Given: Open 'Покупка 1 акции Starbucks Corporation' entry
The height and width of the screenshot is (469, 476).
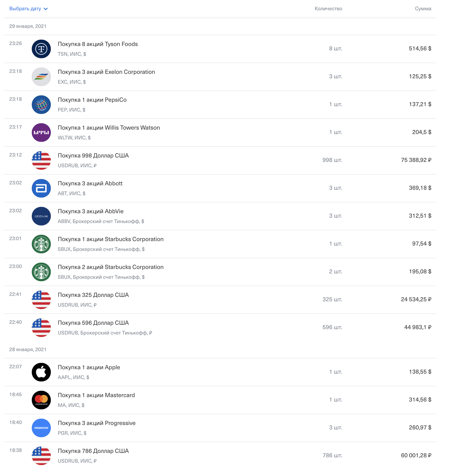Looking at the screenshot, I should click(110, 239).
